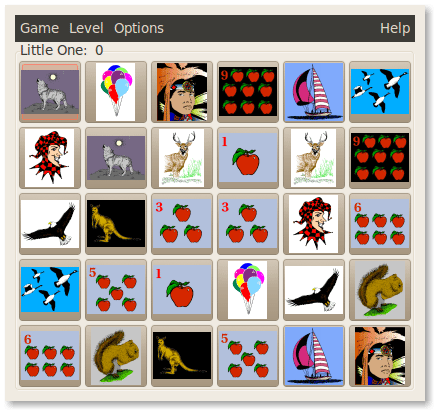Pick the five apples card in fourth row
This screenshot has height=410, width=434.
[116, 290]
